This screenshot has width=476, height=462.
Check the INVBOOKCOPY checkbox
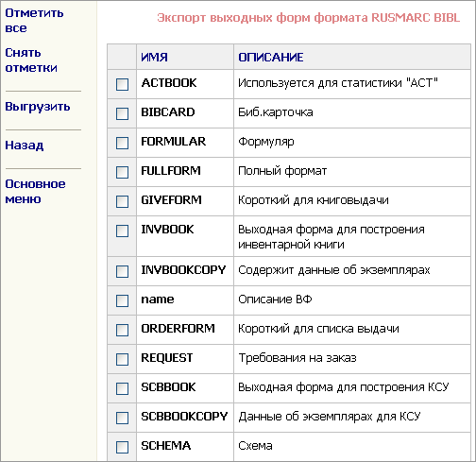(x=122, y=271)
